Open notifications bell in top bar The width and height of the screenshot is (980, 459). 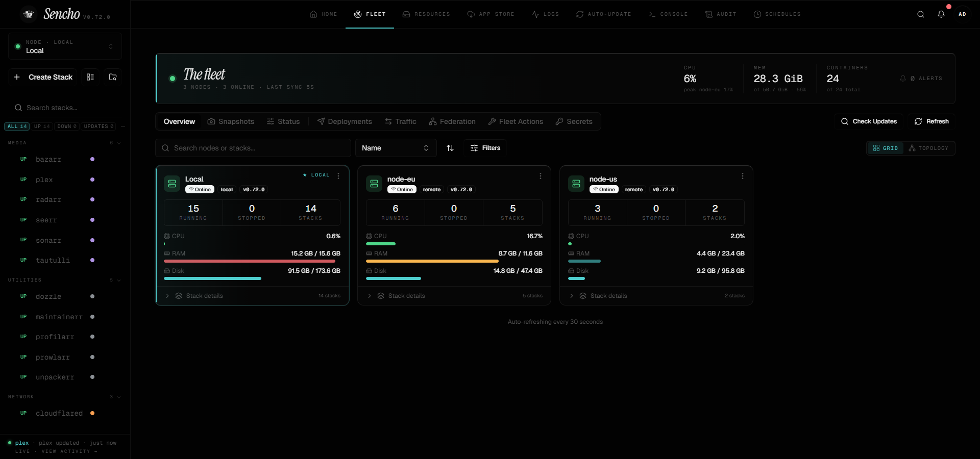pyautogui.click(x=941, y=14)
